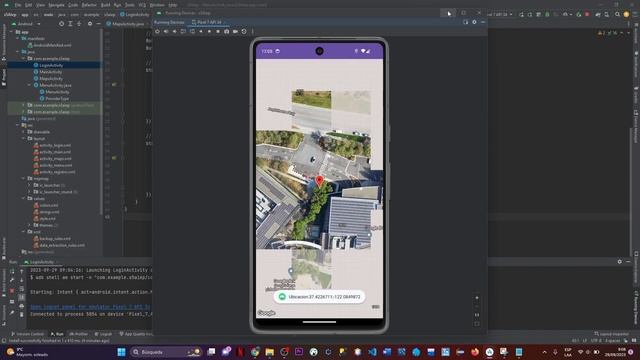Open the Refactor menu

click(89, 5)
